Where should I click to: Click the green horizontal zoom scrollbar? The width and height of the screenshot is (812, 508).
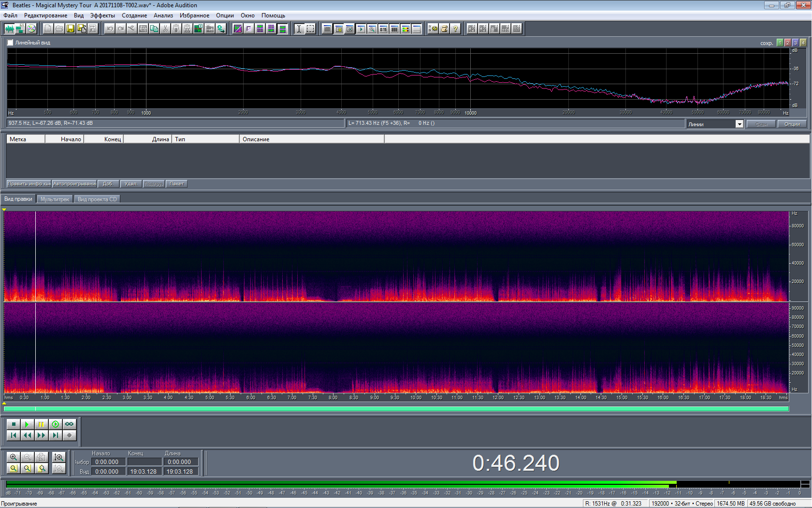point(396,409)
